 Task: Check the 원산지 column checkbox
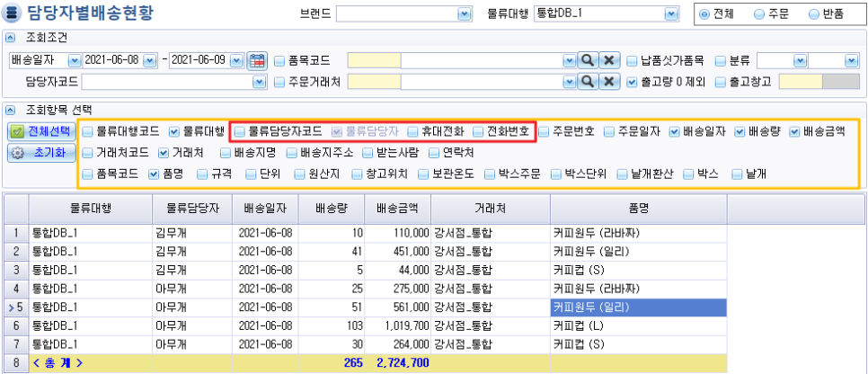pos(299,174)
